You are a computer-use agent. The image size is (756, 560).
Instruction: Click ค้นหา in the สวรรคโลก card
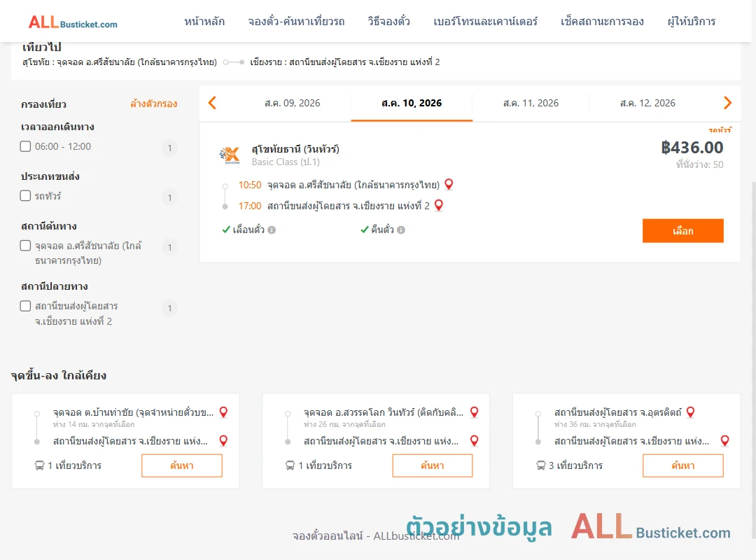[x=433, y=465]
